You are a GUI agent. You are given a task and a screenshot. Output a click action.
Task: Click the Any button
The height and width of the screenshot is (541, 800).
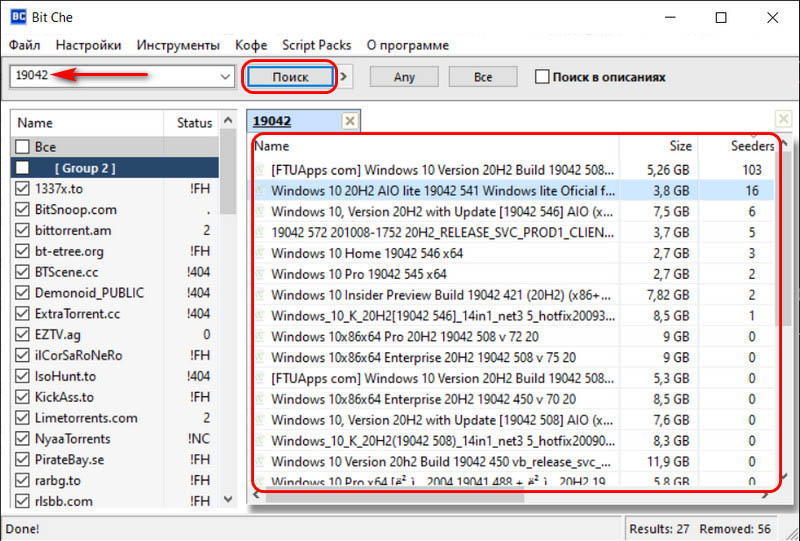point(404,77)
